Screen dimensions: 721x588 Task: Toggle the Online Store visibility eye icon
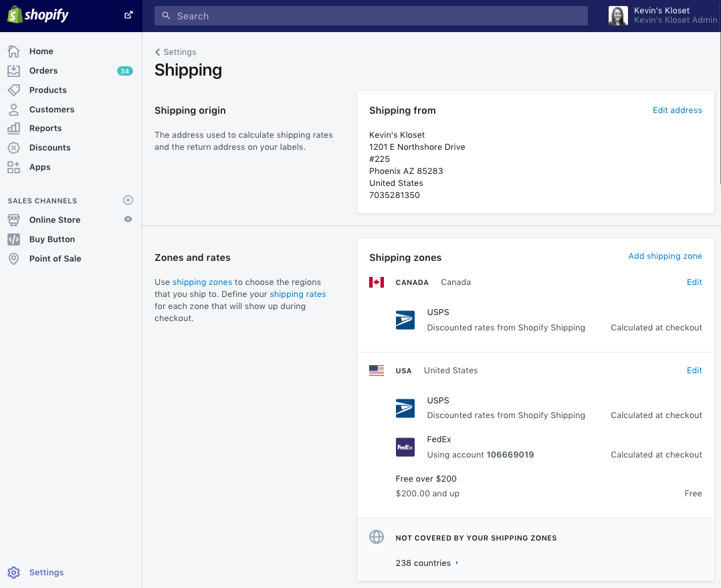pyautogui.click(x=128, y=219)
